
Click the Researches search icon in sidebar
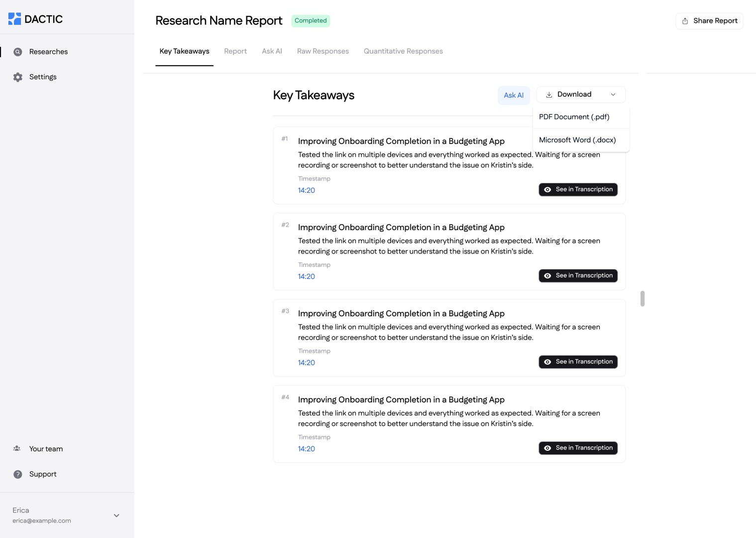(x=18, y=52)
